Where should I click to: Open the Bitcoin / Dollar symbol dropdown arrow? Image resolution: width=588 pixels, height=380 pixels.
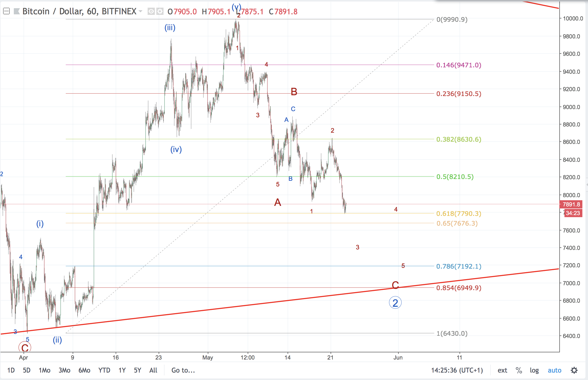click(x=140, y=11)
